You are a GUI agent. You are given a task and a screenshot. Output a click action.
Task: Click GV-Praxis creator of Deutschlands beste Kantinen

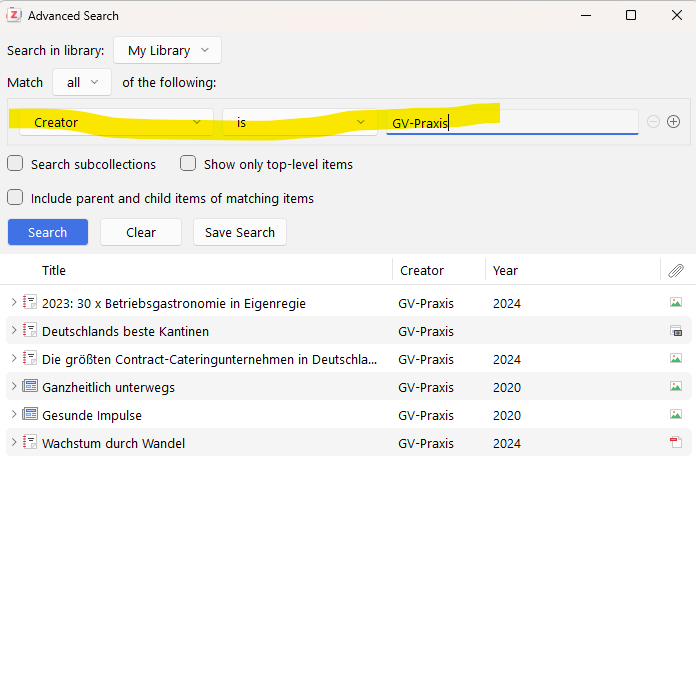click(426, 332)
